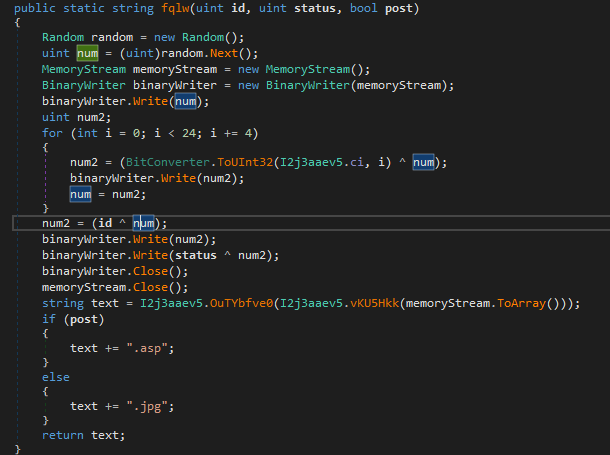Click the 'if (post)' statement
The height and width of the screenshot is (455, 610).
click(x=73, y=319)
